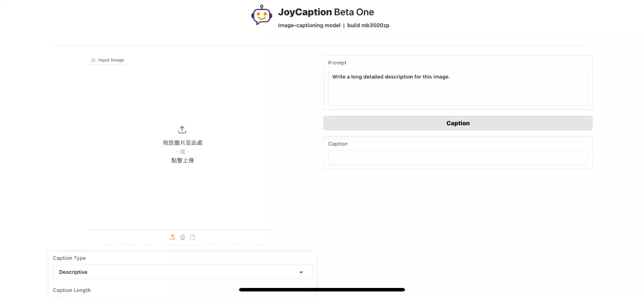The image size is (644, 297).
Task: Tap the black home indicator bar
Action: 322,290
